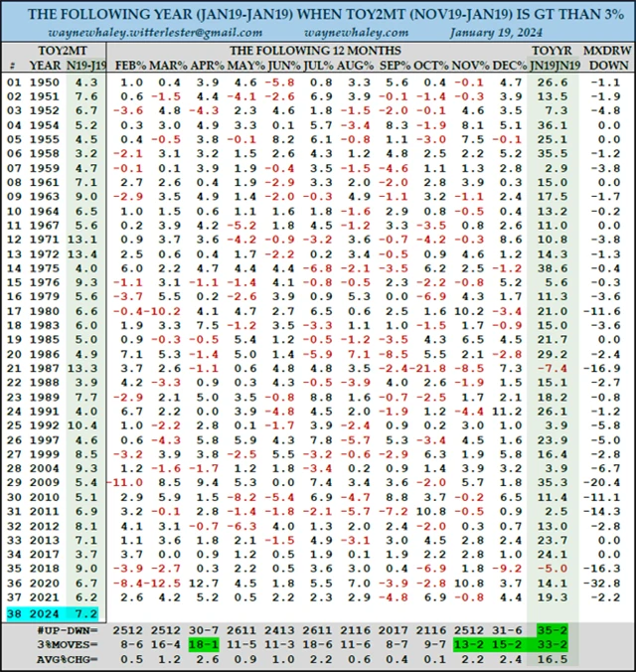Screen dimensions: 636x672
Task: Click the N19-J19 column header
Action: (86, 66)
